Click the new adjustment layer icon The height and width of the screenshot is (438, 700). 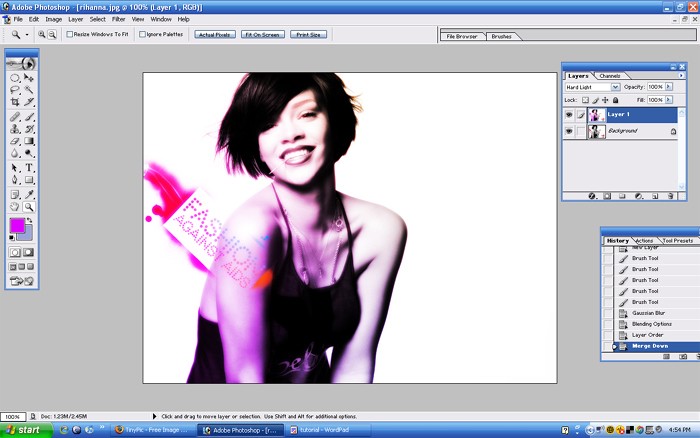(638, 196)
